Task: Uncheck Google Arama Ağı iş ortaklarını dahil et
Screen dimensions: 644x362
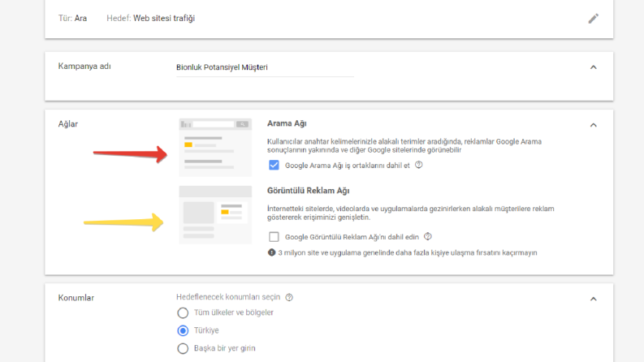Action: (x=274, y=166)
